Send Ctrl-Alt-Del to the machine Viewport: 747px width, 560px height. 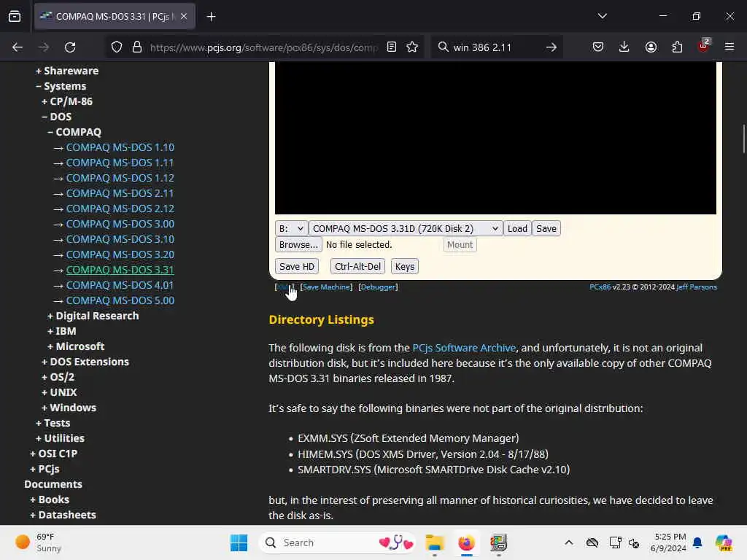click(357, 267)
